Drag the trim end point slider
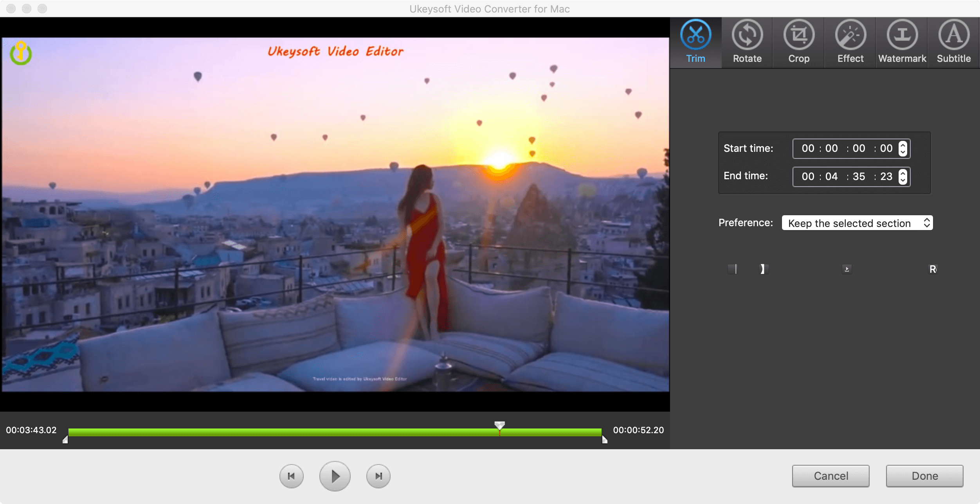The image size is (980, 504). 602,438
